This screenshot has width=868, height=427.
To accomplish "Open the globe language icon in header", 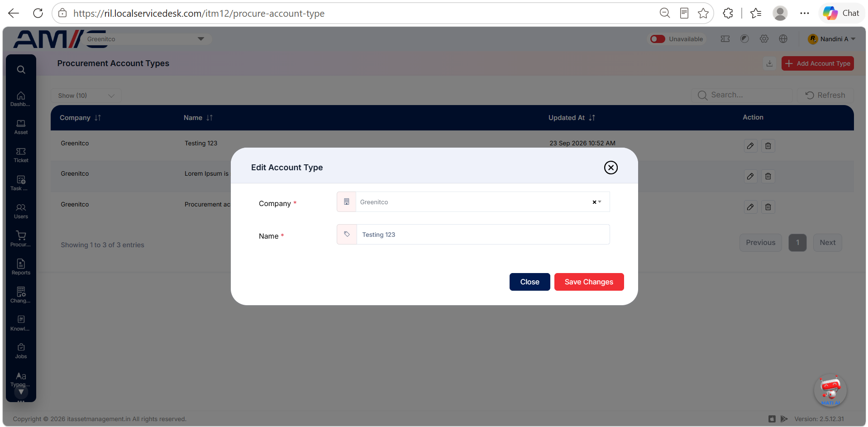I will coord(783,39).
